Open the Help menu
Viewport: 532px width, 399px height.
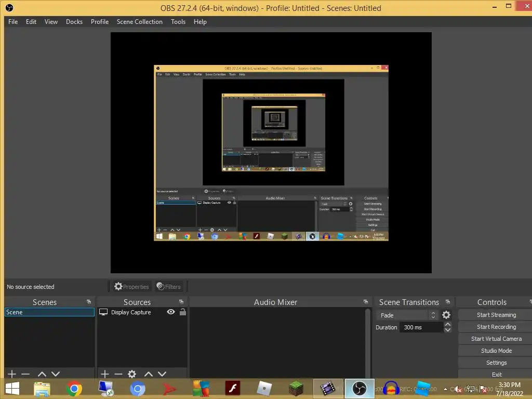[x=200, y=22]
